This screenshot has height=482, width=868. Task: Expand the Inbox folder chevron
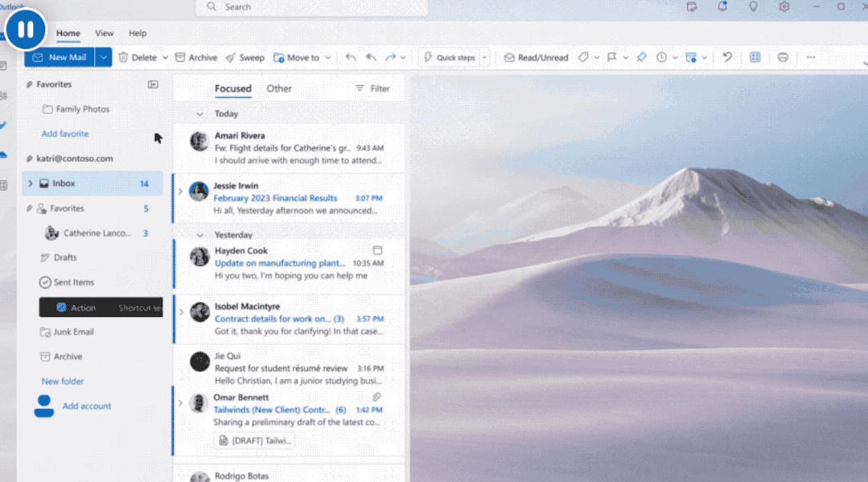click(31, 183)
